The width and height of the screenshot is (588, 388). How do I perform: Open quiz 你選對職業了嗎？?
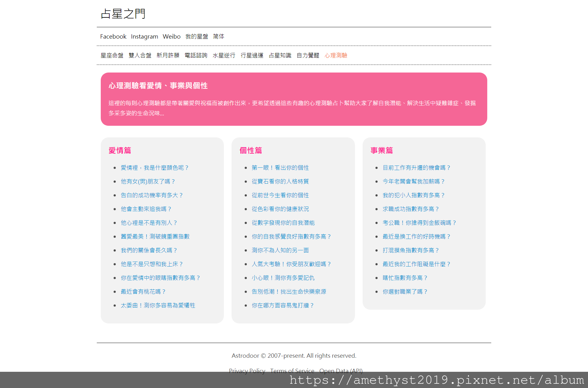pos(405,292)
